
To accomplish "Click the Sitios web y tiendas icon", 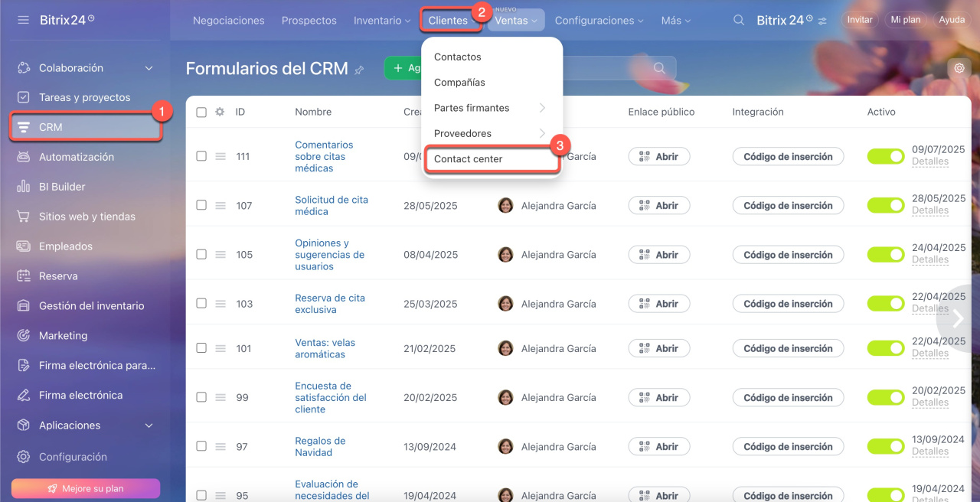I will tap(24, 217).
